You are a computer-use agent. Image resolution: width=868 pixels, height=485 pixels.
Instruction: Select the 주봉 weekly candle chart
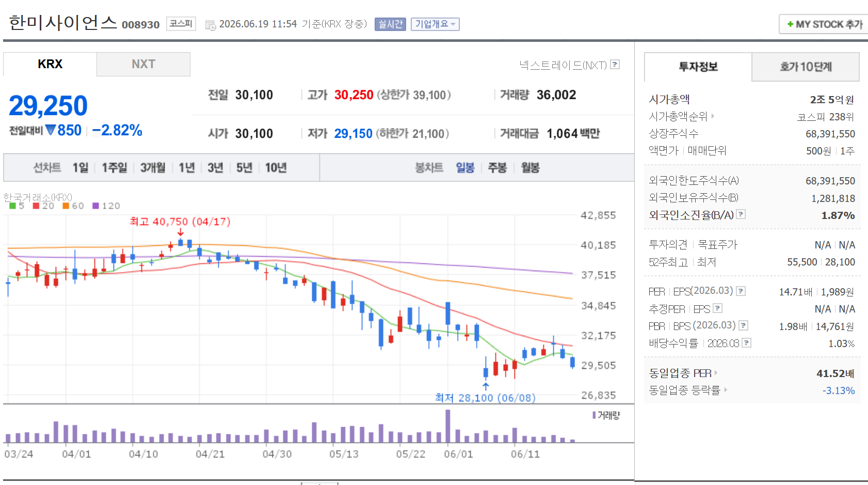click(497, 167)
